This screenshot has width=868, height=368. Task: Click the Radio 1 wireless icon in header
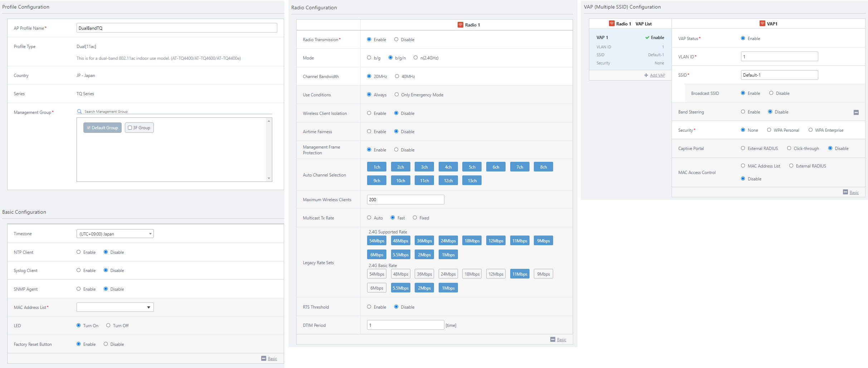pos(460,25)
